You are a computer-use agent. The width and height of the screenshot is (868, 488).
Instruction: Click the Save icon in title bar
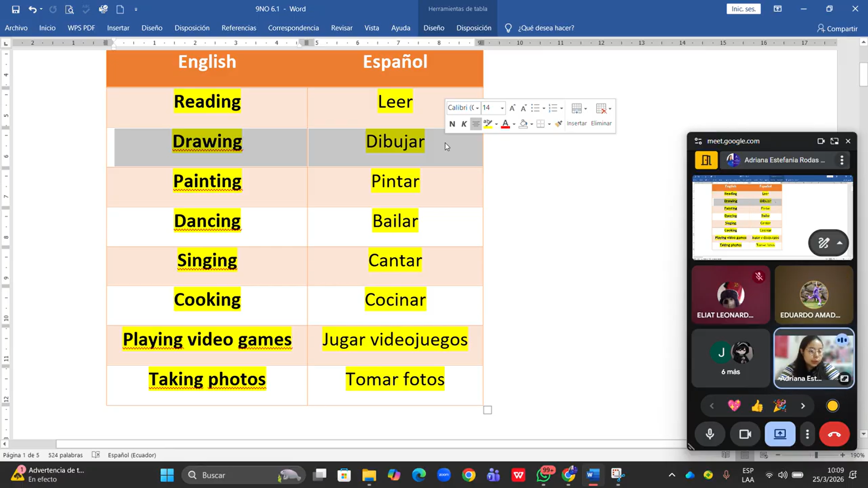[x=15, y=9]
